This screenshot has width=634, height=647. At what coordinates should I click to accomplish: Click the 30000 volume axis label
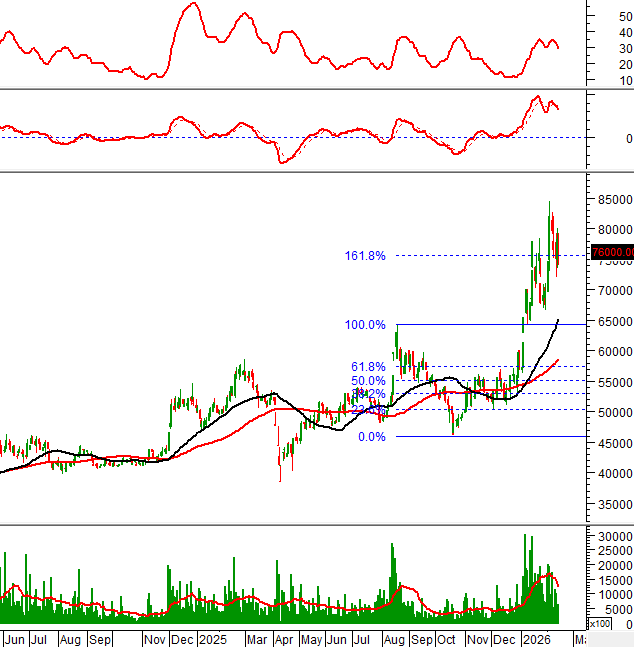(x=613, y=537)
